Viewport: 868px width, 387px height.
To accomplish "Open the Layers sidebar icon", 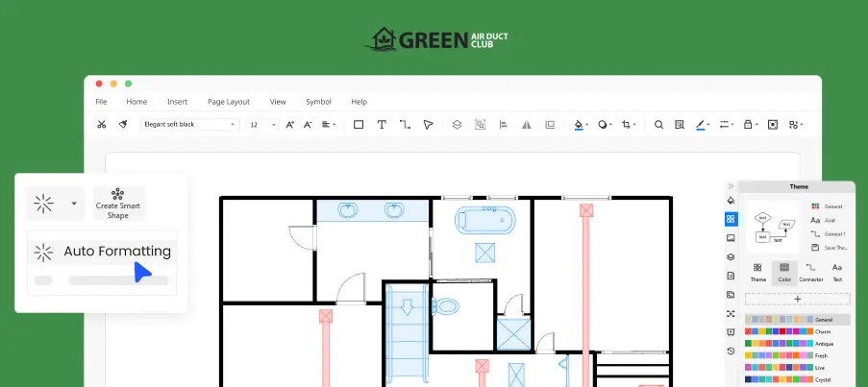I will (x=731, y=256).
